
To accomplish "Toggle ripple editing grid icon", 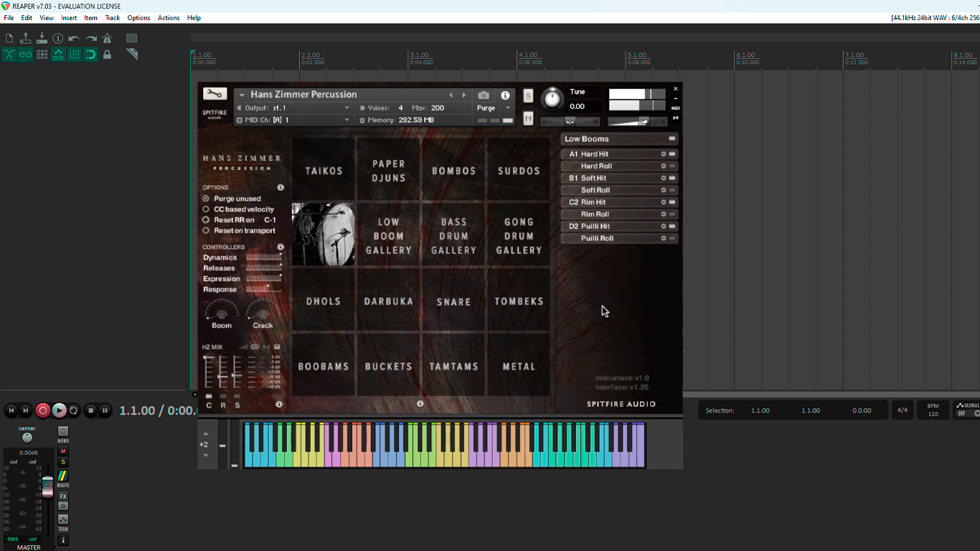I will click(42, 55).
